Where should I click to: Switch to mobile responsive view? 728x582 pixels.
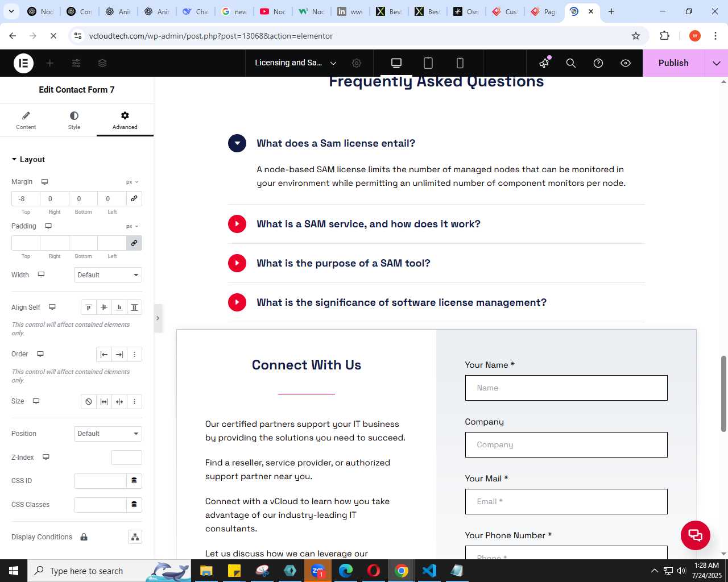click(460, 63)
